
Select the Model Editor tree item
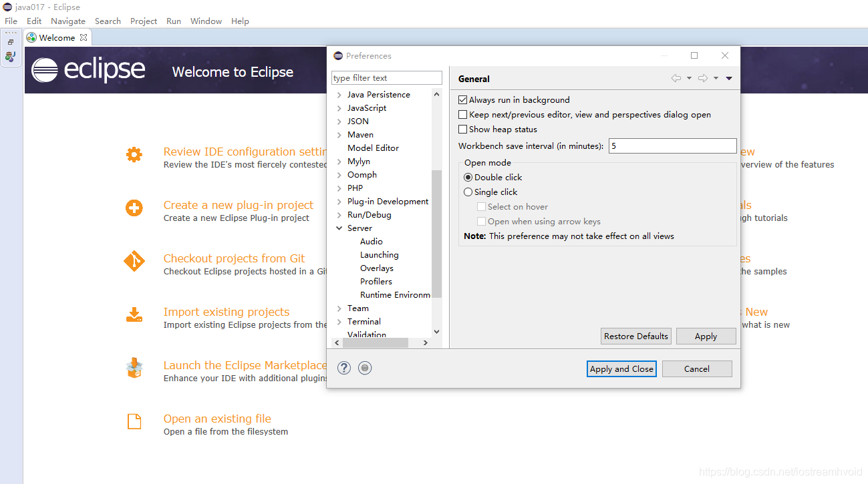click(373, 148)
